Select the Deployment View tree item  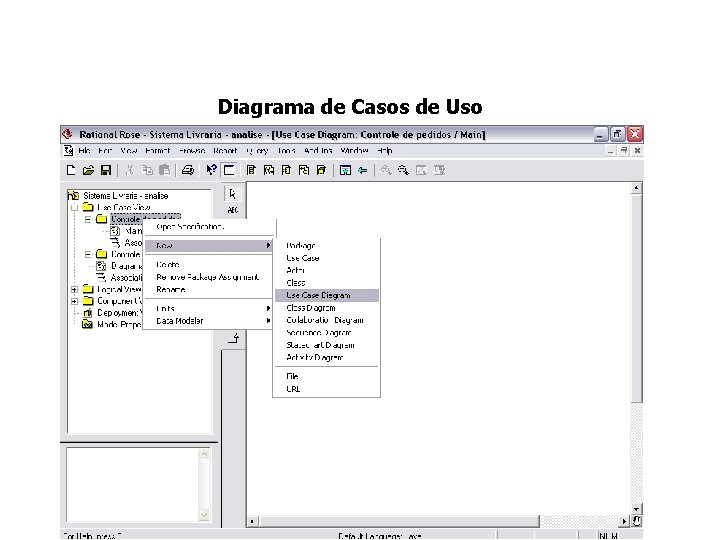118,313
